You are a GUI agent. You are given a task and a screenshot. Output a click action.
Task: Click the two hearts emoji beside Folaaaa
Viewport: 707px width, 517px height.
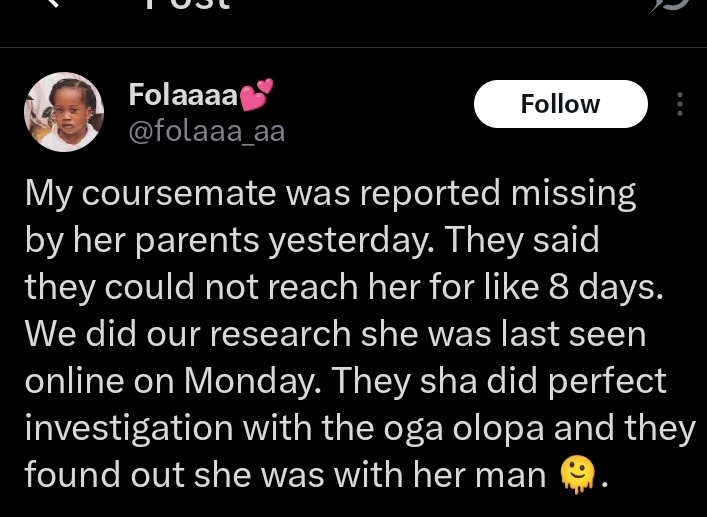click(257, 96)
